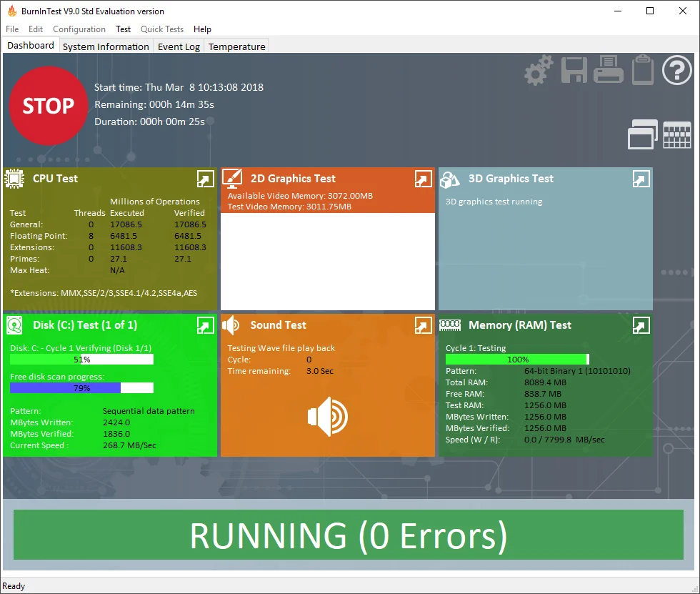700x594 pixels.
Task: Click Testing Wave file play back text
Action: click(281, 348)
